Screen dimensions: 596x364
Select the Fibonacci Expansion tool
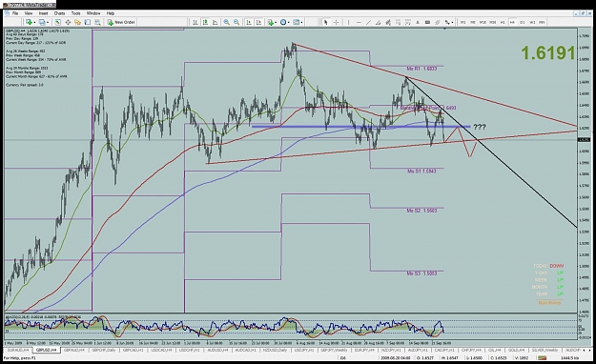407,23
